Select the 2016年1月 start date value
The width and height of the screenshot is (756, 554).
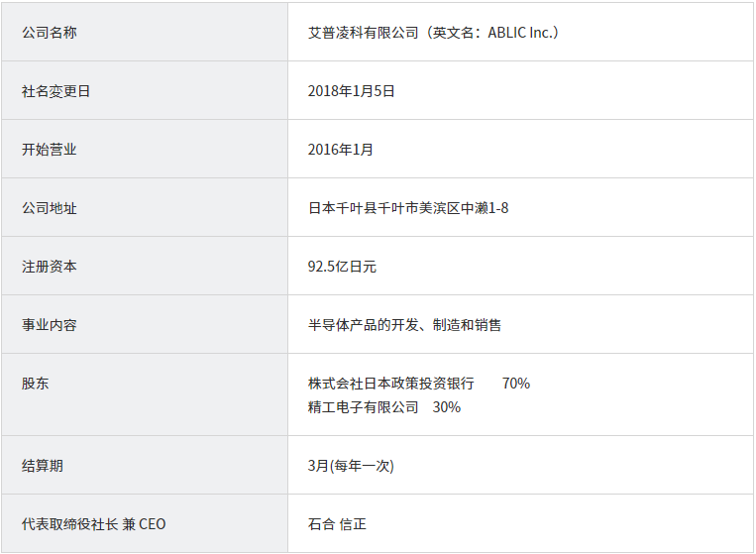[341, 150]
